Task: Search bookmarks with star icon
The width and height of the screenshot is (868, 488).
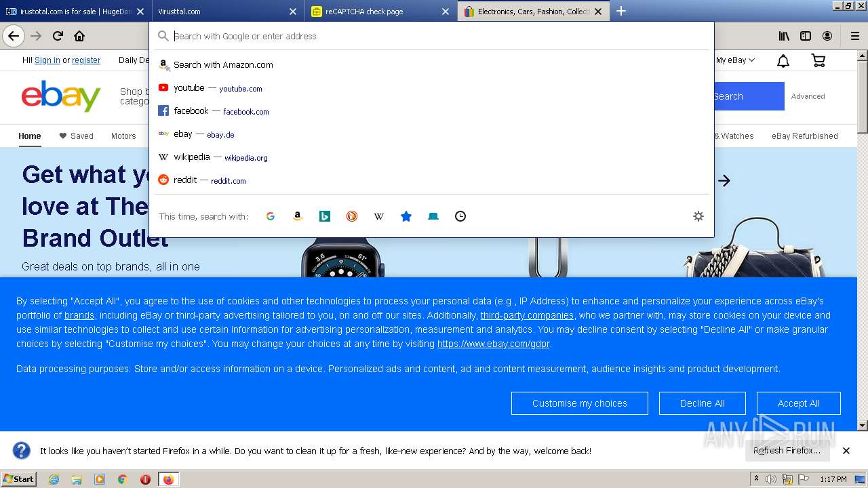Action: (406, 216)
